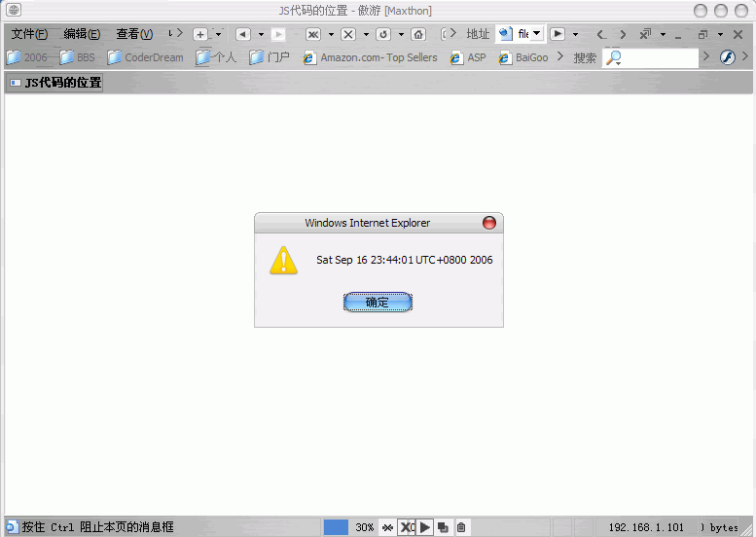756x537 pixels.
Task: Toggle the popup blocker X0 icon
Action: [x=407, y=527]
